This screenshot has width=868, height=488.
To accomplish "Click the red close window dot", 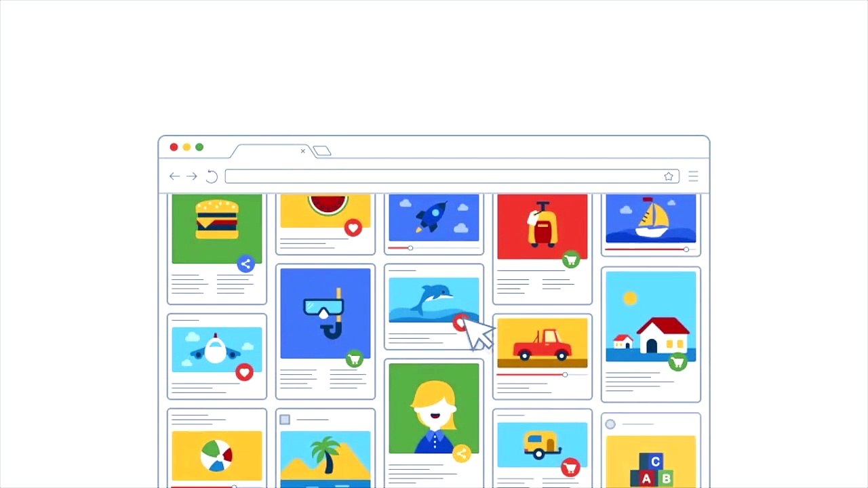I will click(x=174, y=147).
